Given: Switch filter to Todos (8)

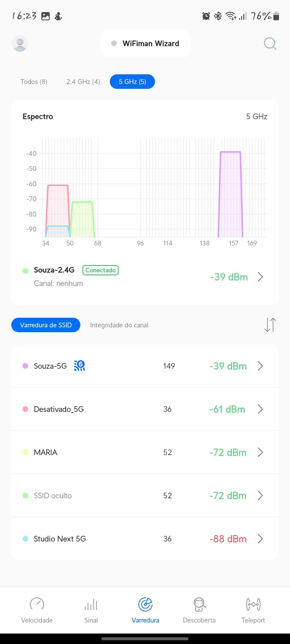Looking at the screenshot, I should tap(34, 82).
